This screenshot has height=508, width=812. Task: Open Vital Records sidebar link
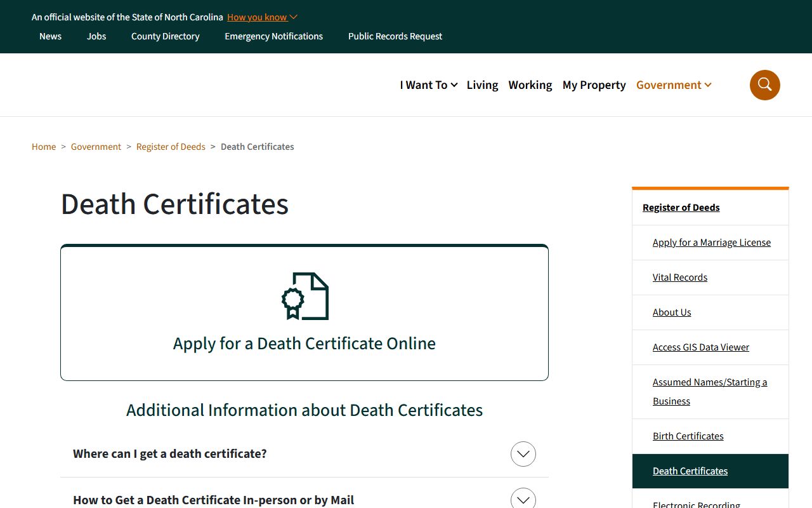click(680, 277)
